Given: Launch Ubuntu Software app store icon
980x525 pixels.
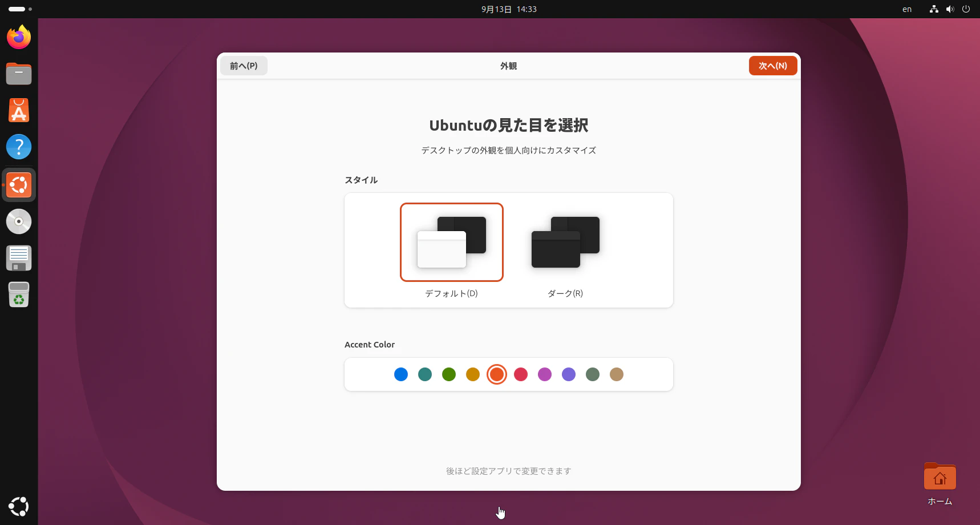Looking at the screenshot, I should [19, 110].
